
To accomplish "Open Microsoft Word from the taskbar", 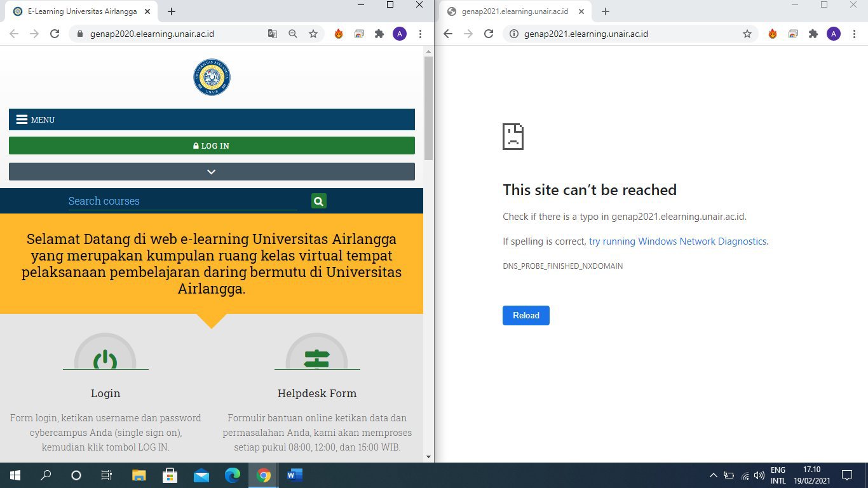I will point(294,475).
